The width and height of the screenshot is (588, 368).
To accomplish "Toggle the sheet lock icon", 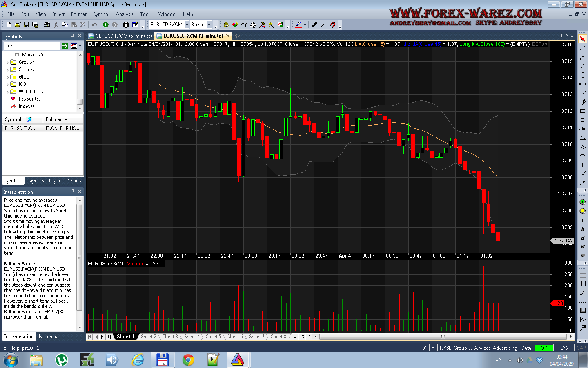I will point(294,337).
